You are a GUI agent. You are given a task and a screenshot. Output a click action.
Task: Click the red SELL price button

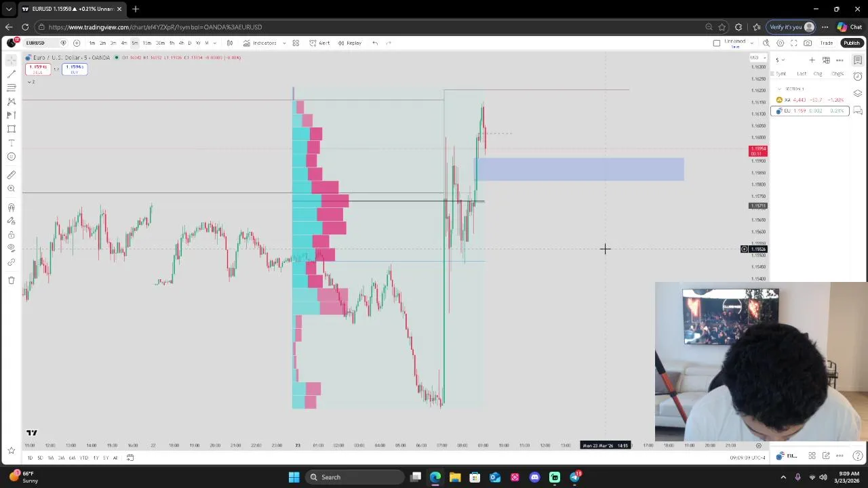click(38, 69)
